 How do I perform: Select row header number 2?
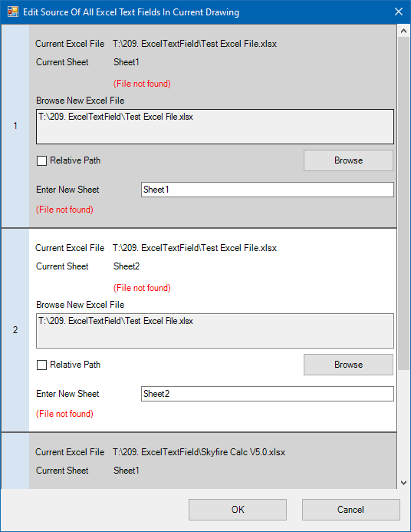pos(15,330)
